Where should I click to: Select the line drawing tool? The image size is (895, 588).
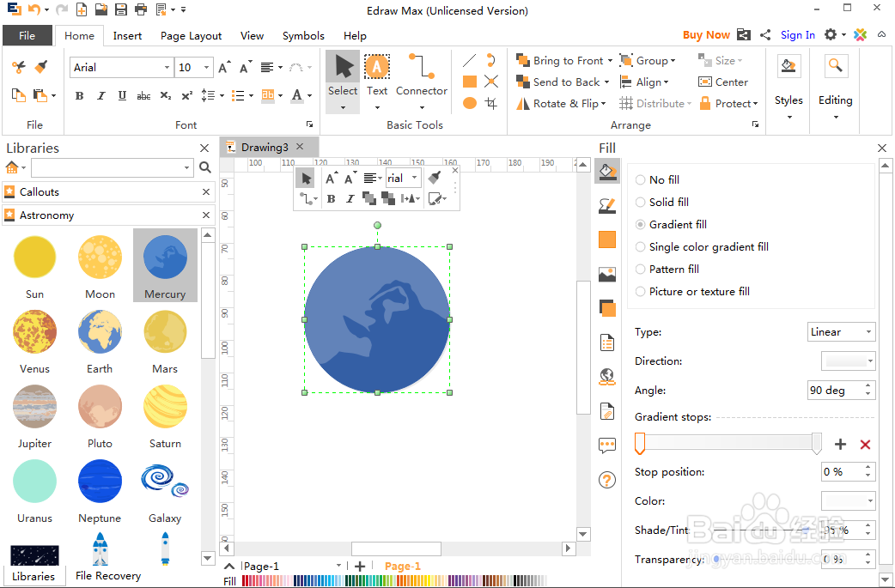pyautogui.click(x=470, y=60)
